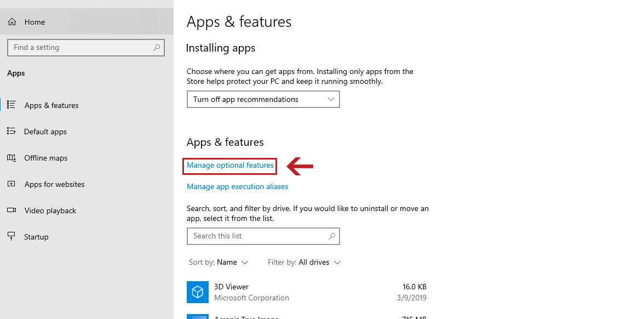Viewport: 644px width, 319px height.
Task: Click the magnifier in Search this list
Action: coord(332,236)
